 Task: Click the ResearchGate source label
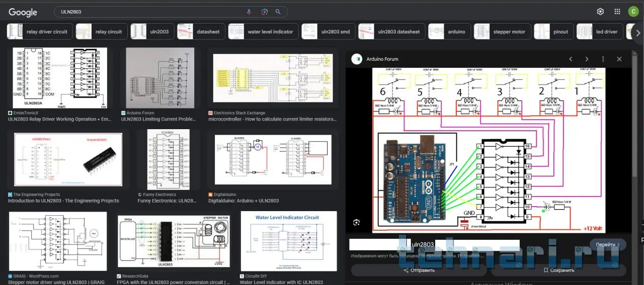pyautogui.click(x=135, y=276)
